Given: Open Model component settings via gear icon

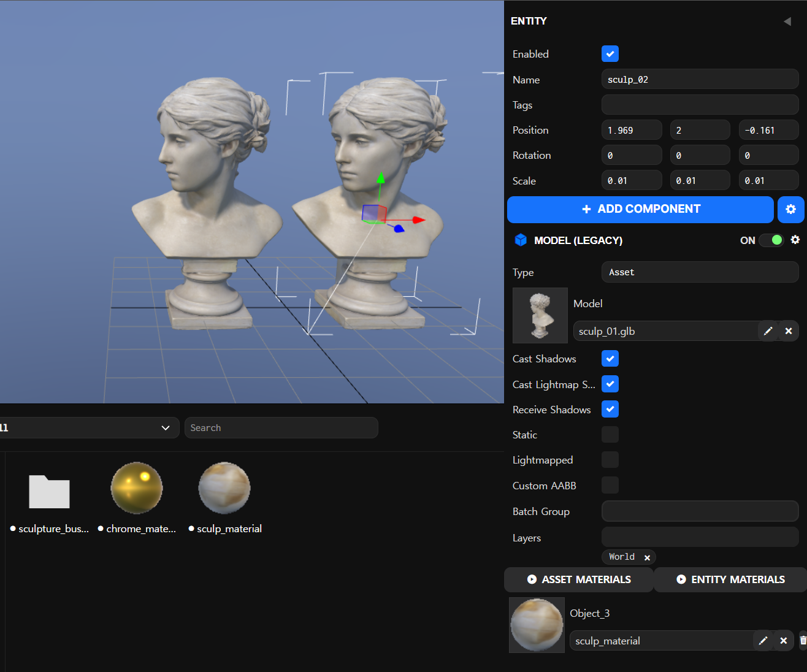Looking at the screenshot, I should pos(795,240).
